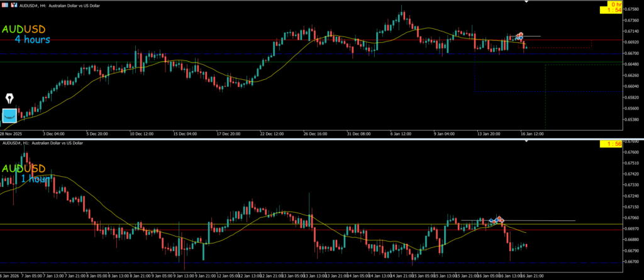Click the '1 hour' timeframe label
Viewport: 644px width, 280px height.
coord(35,179)
